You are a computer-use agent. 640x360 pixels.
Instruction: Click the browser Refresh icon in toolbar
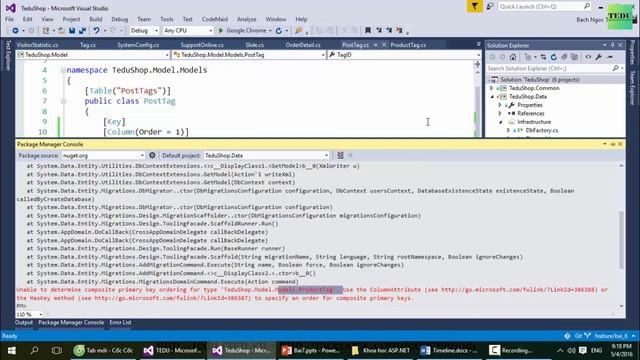[x=279, y=31]
